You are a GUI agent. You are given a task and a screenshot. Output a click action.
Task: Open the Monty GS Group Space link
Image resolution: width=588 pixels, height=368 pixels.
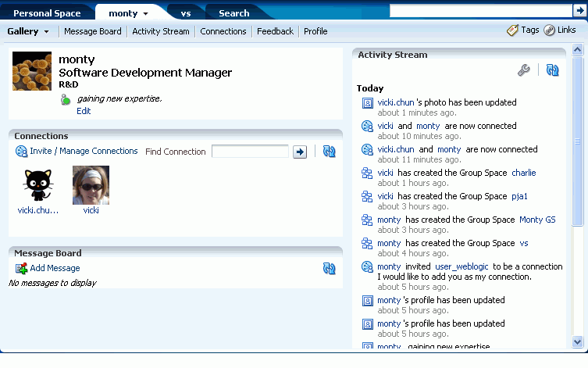pos(537,220)
